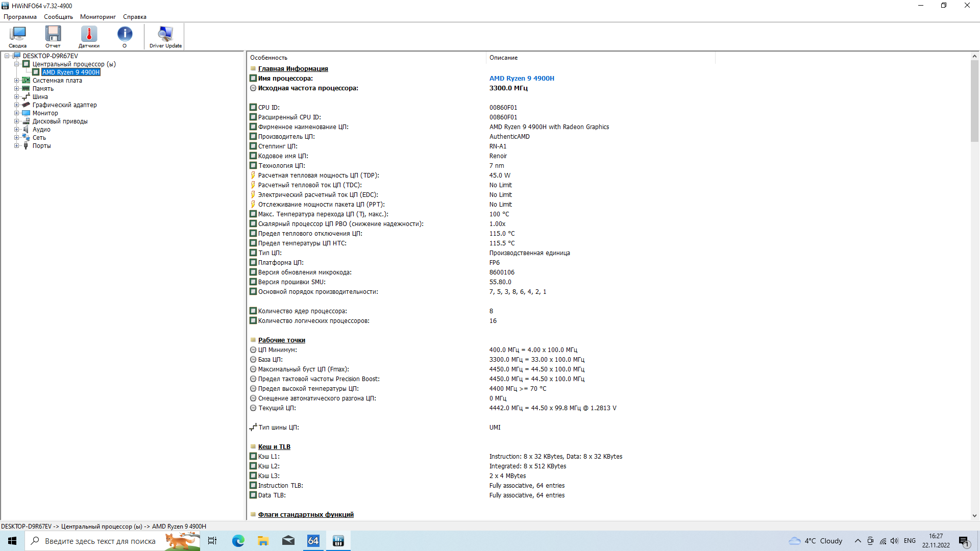Click the About (O) info icon
The width and height of the screenshot is (980, 551).
(125, 37)
